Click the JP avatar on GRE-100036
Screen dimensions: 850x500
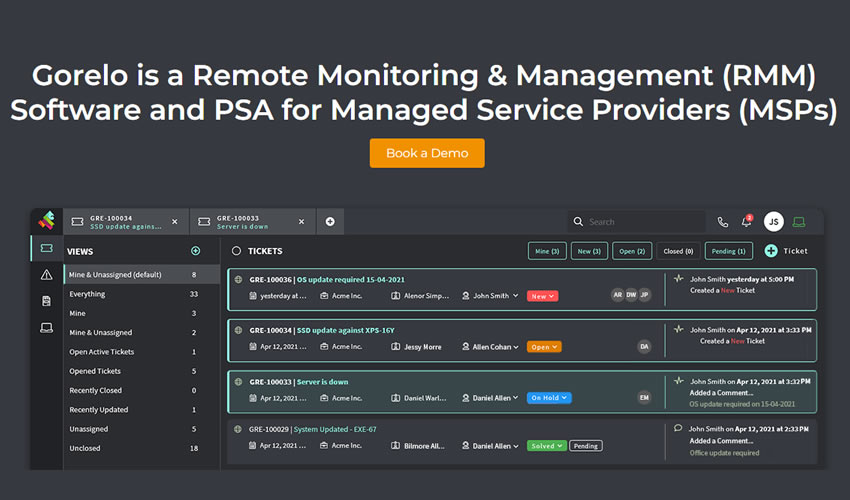click(x=644, y=295)
